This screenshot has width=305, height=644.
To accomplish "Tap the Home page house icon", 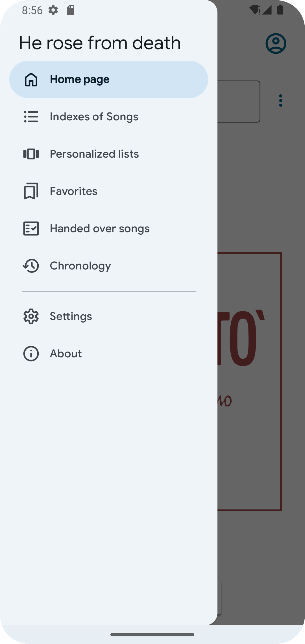I will pos(31,79).
